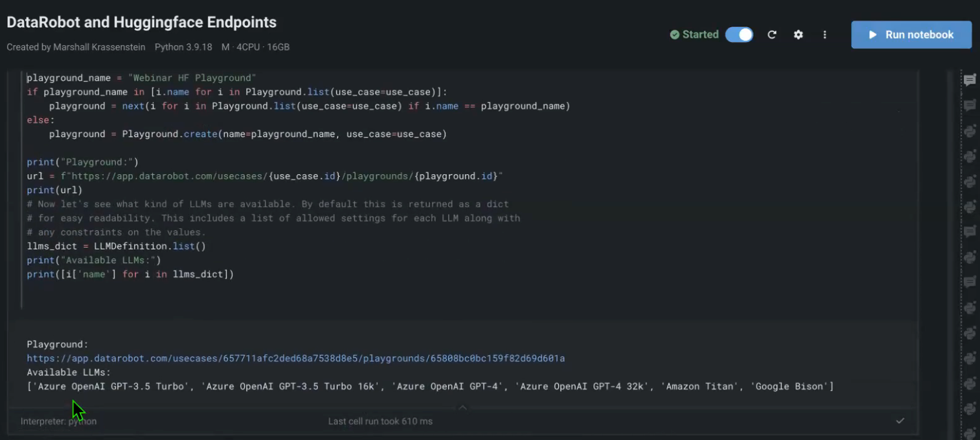980x440 pixels.
Task: Collapse the cell output using the chevron
Action: pyautogui.click(x=462, y=407)
